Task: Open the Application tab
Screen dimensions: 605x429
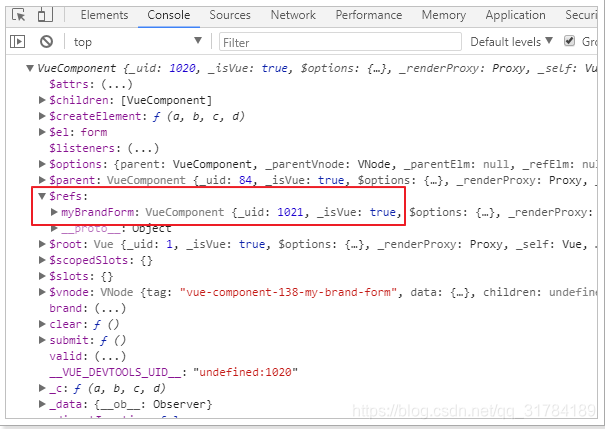Action: coord(515,15)
